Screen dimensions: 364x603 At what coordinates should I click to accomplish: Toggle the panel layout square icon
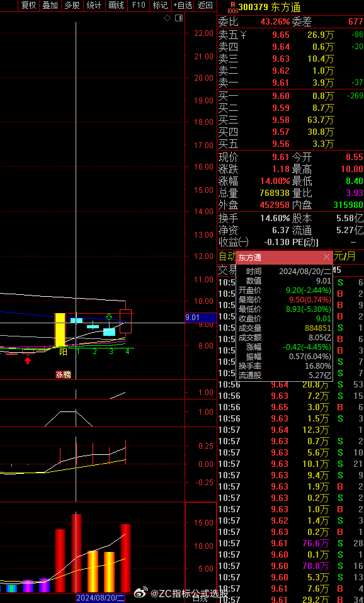(x=179, y=18)
